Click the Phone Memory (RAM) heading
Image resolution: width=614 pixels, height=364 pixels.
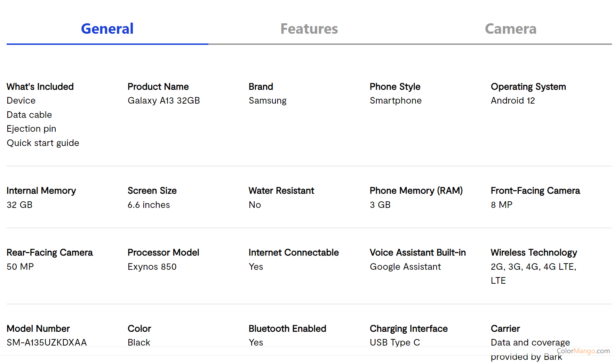pos(416,191)
